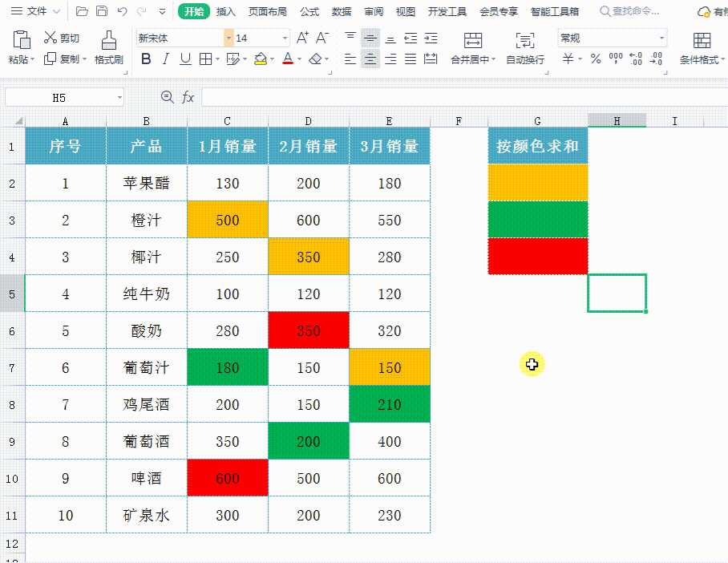Open the font size dropdown

pyautogui.click(x=285, y=38)
